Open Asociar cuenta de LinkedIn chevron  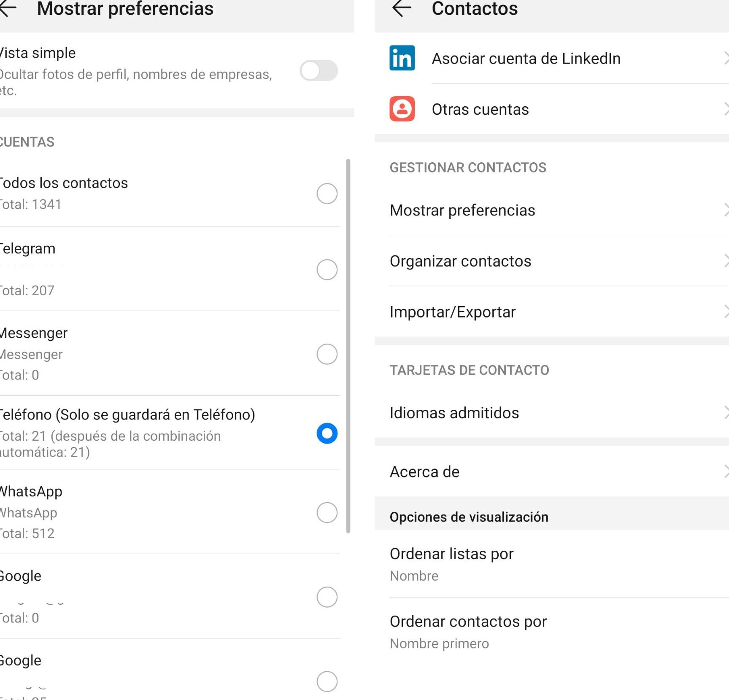point(726,58)
